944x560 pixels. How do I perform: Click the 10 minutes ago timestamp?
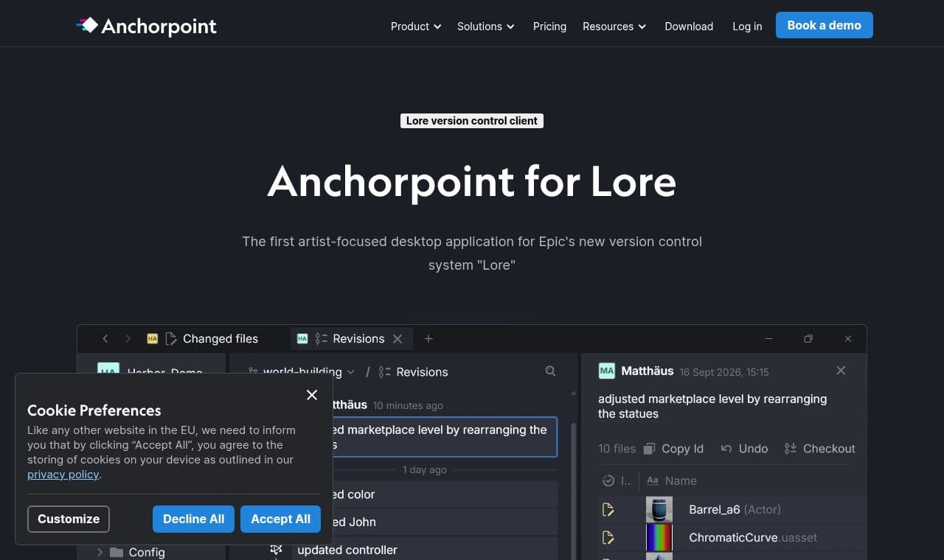408,405
